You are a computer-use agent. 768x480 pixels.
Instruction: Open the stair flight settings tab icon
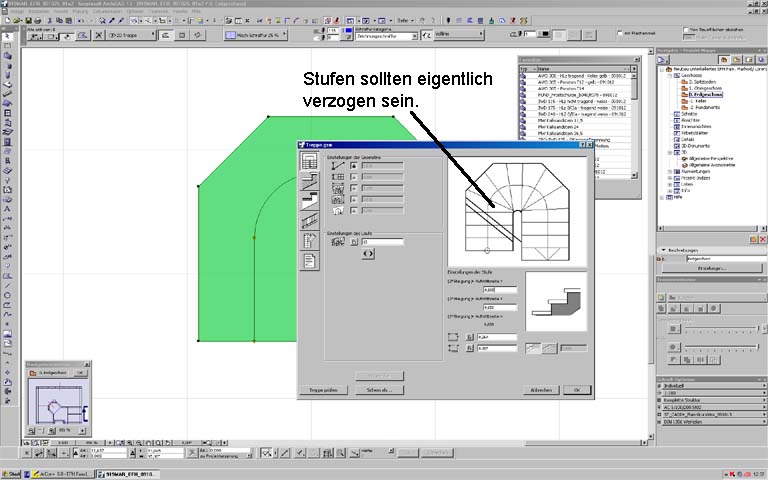(x=310, y=181)
